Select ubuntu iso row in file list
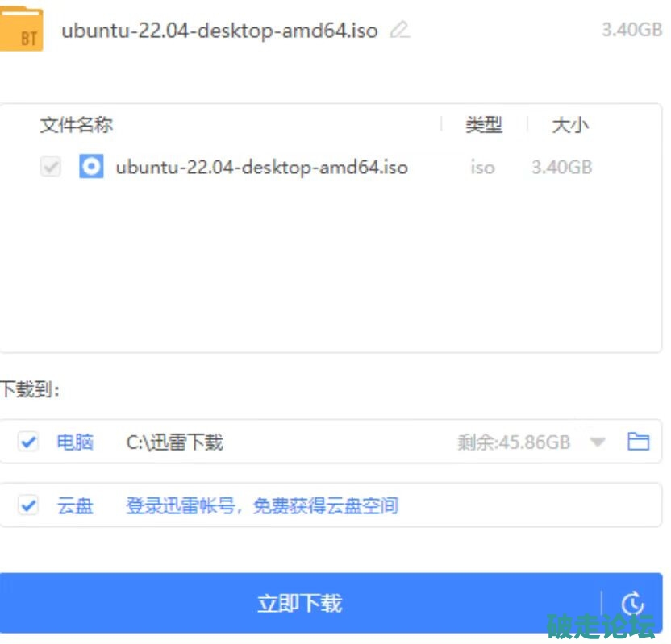Image resolution: width=671 pixels, height=644 pixels. (x=331, y=166)
